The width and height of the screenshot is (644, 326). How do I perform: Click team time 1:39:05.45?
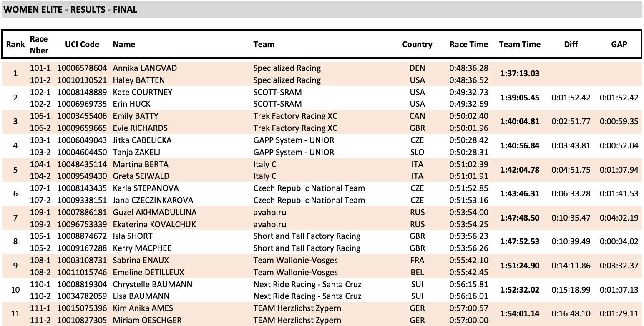[x=520, y=98]
